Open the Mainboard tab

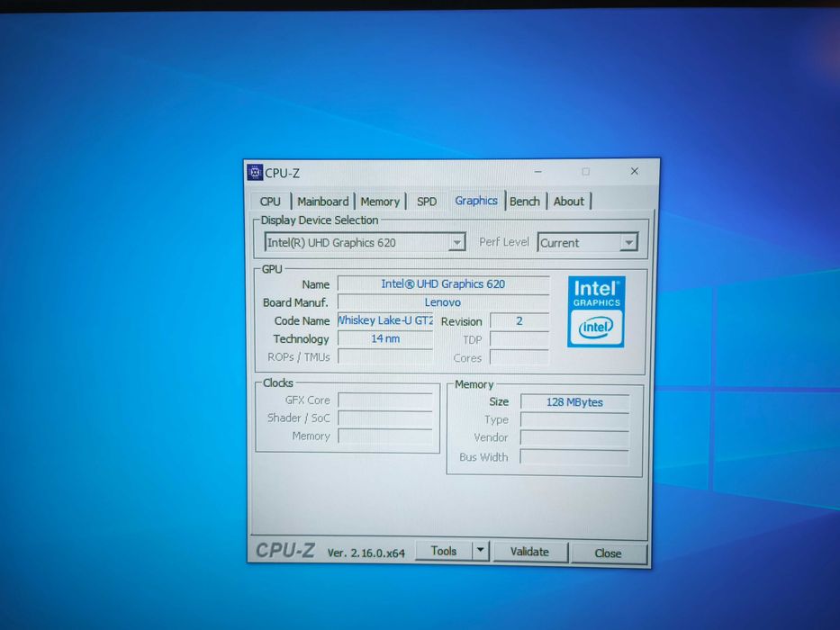click(x=323, y=202)
